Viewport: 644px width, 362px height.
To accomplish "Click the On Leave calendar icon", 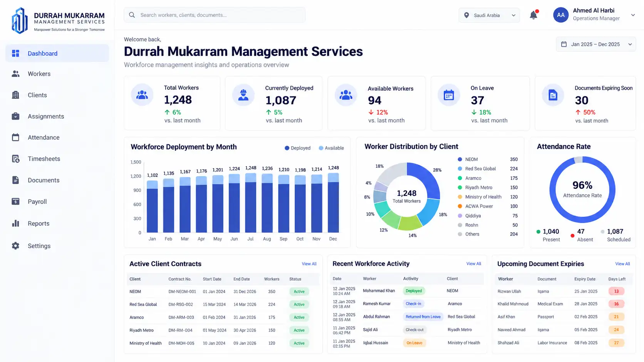I will [449, 95].
